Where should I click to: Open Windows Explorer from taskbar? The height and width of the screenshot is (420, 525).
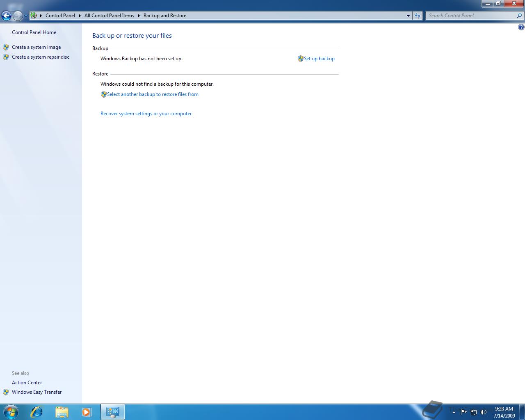[62, 412]
